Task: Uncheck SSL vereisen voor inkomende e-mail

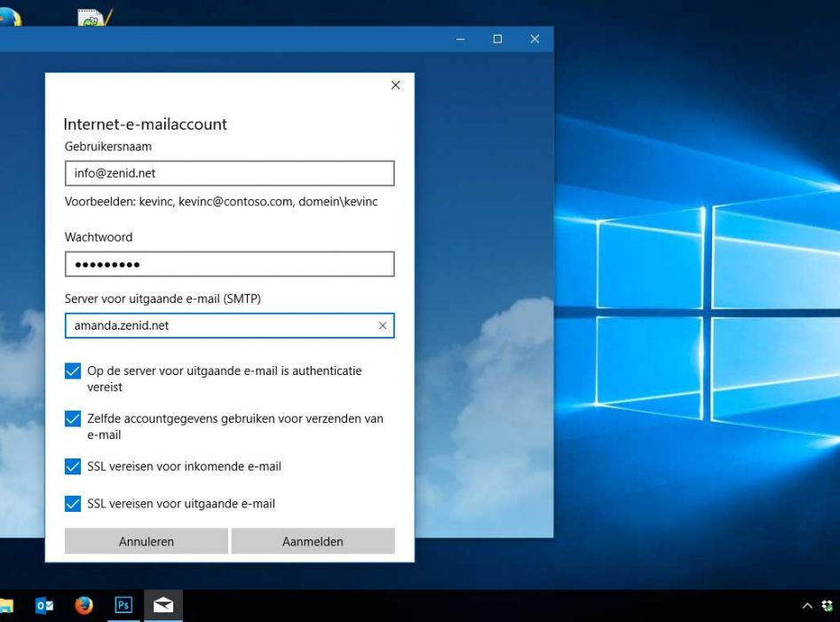Action: (x=73, y=466)
